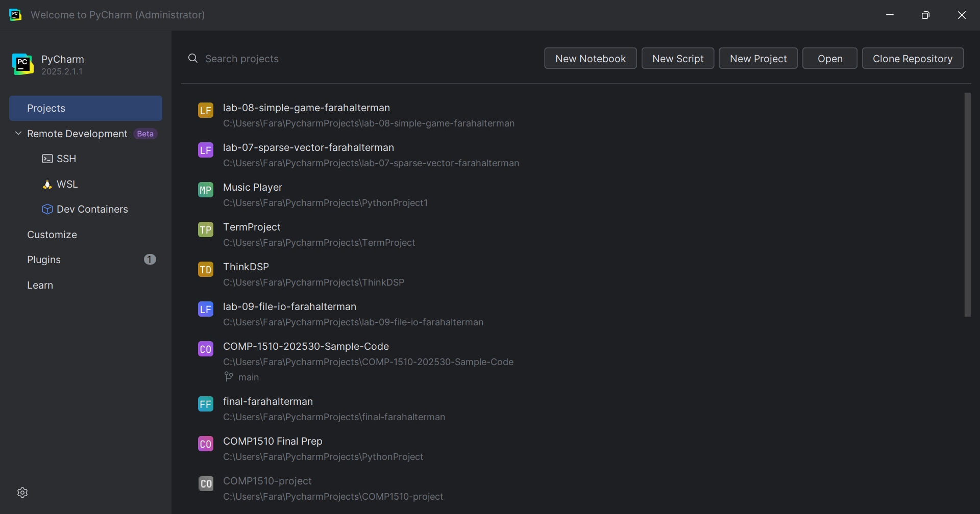Screen dimensions: 980x514
Task: Open the settings gear at bottom left
Action: click(22, 492)
